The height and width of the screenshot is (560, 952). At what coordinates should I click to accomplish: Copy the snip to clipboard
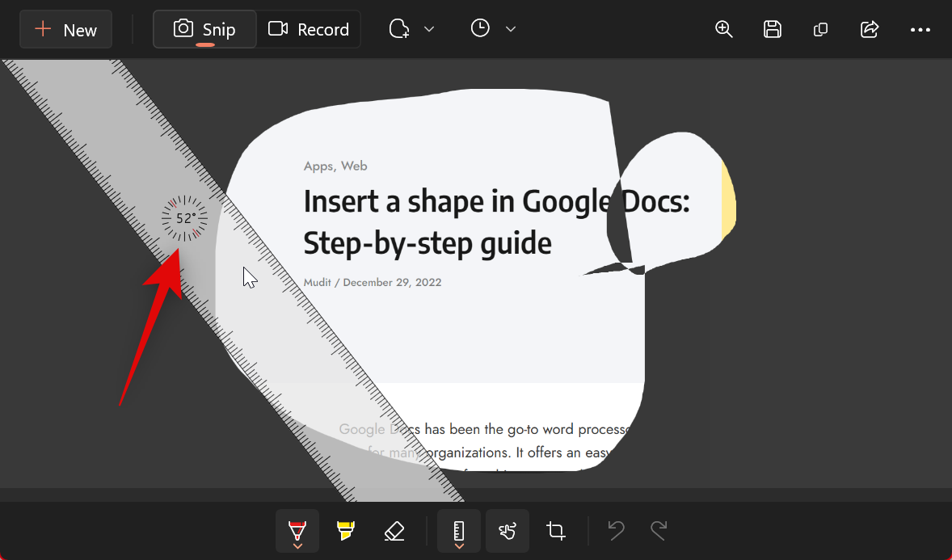(820, 30)
